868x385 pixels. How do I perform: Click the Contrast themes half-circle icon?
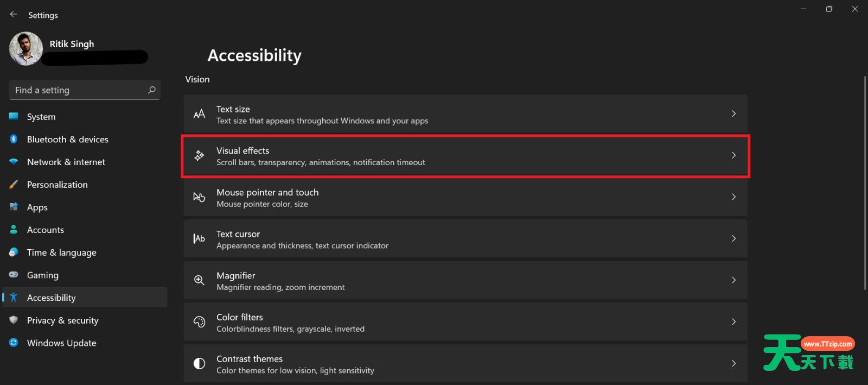point(200,364)
